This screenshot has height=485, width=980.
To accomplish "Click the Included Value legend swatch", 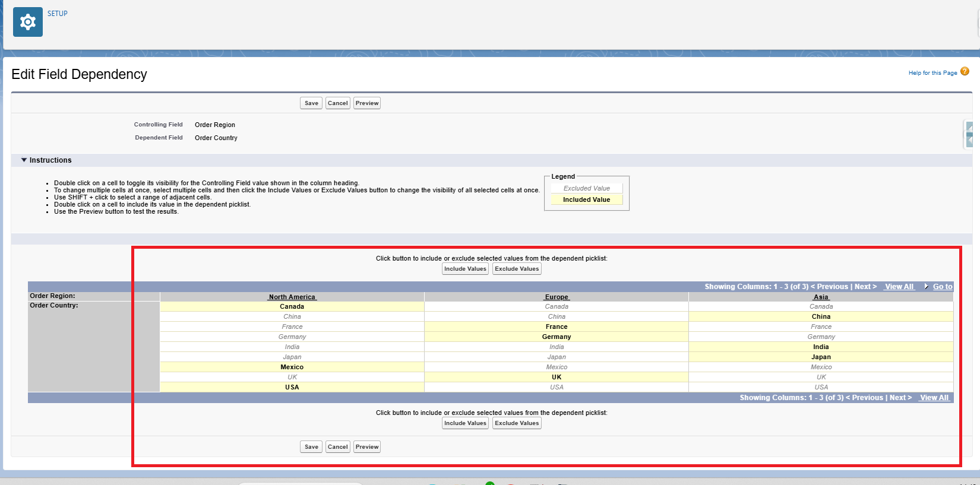I will click(x=586, y=200).
